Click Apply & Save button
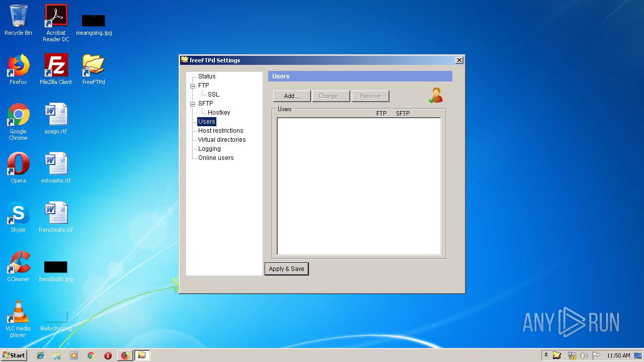644x362 pixels. pyautogui.click(x=287, y=269)
